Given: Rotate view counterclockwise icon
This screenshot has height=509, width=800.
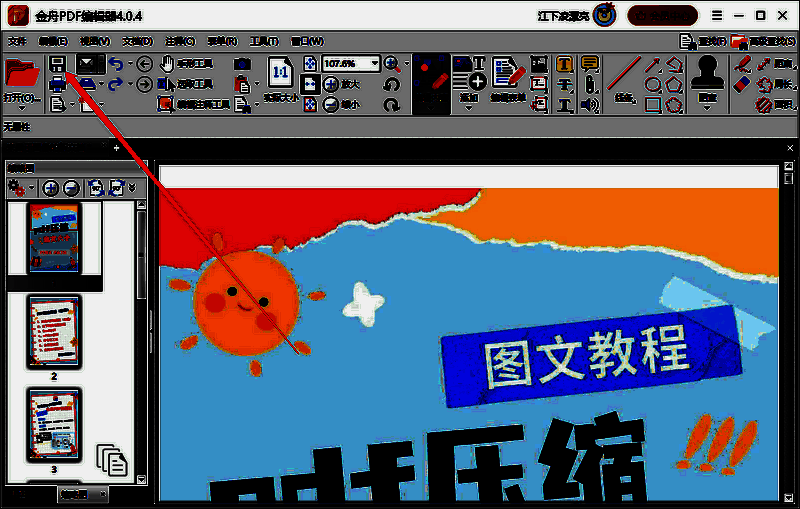Looking at the screenshot, I should point(391,85).
